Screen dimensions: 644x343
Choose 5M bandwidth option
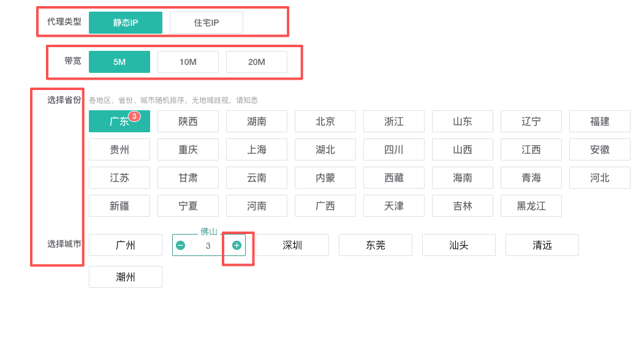[x=119, y=62]
